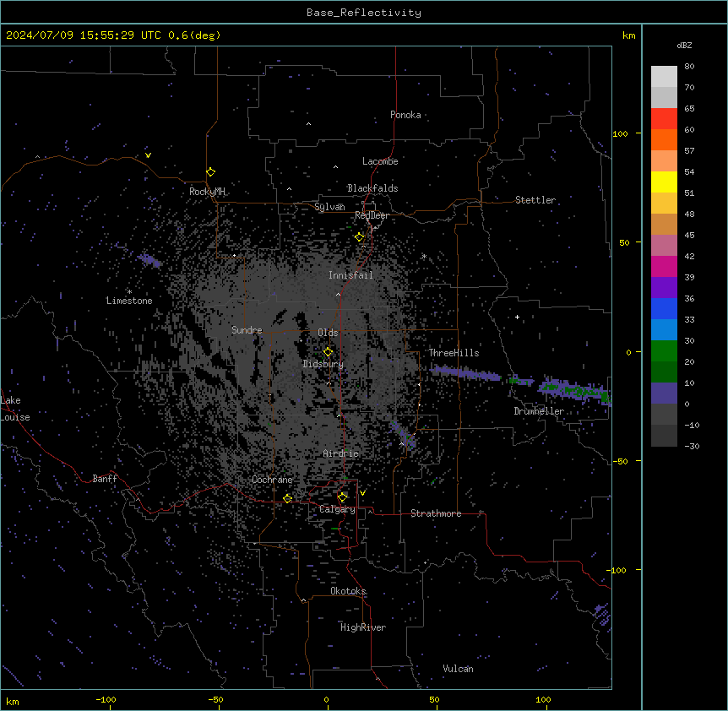This screenshot has height=711, width=728.
Task: Click the HighRiver town label
Action: click(363, 627)
